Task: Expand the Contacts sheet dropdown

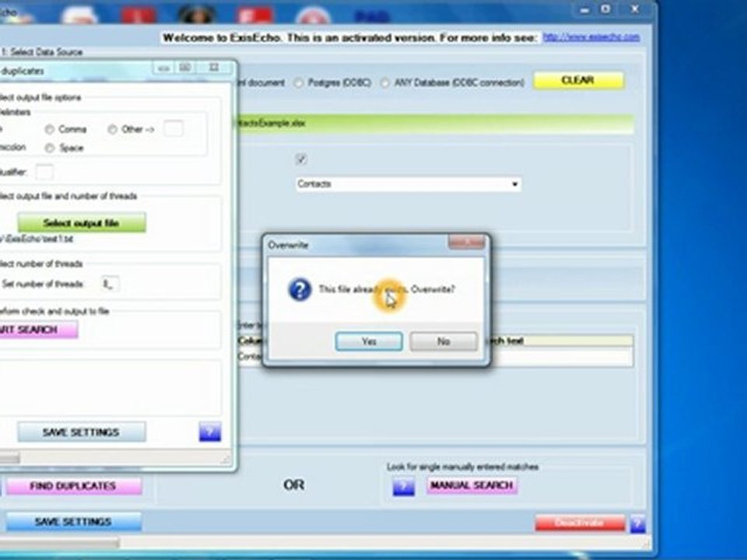Action: tap(514, 184)
